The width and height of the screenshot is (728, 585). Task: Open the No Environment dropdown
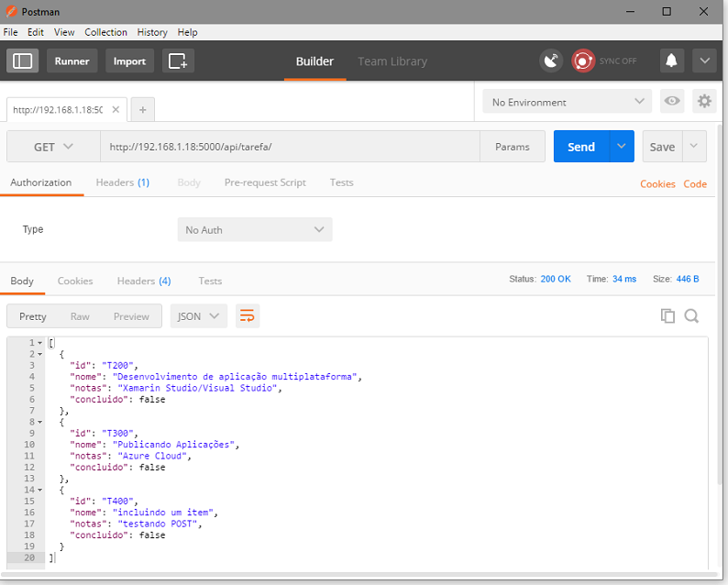(567, 101)
